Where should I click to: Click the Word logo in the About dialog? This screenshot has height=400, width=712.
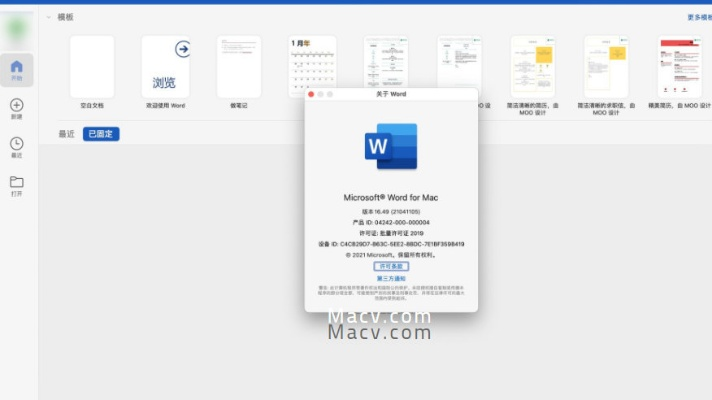point(391,146)
